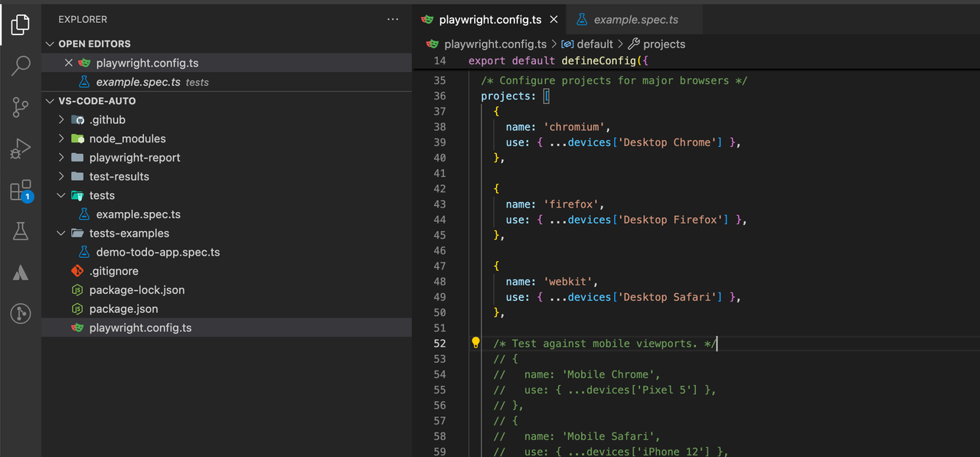This screenshot has width=980, height=457.
Task: Collapse the Open Editors section
Action: (x=51, y=44)
